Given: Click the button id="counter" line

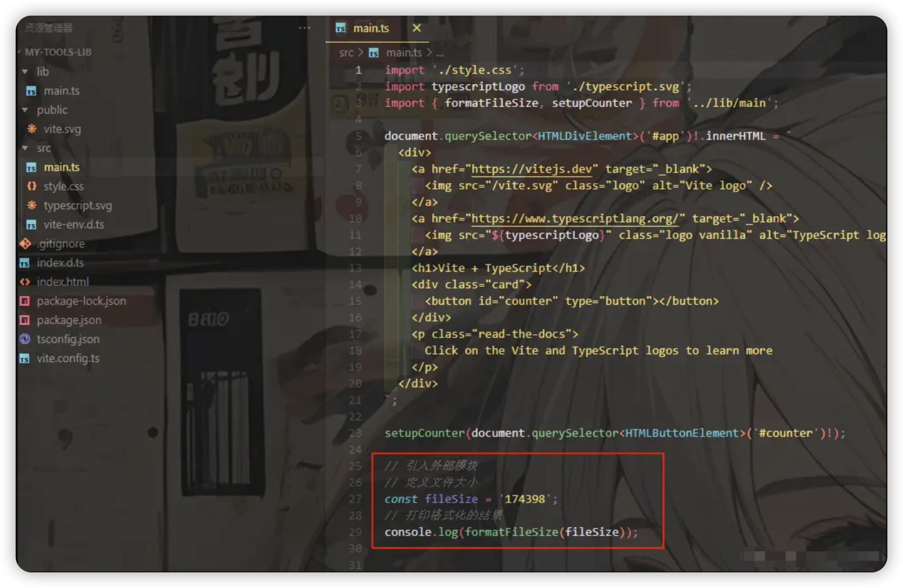Looking at the screenshot, I should coord(571,301).
